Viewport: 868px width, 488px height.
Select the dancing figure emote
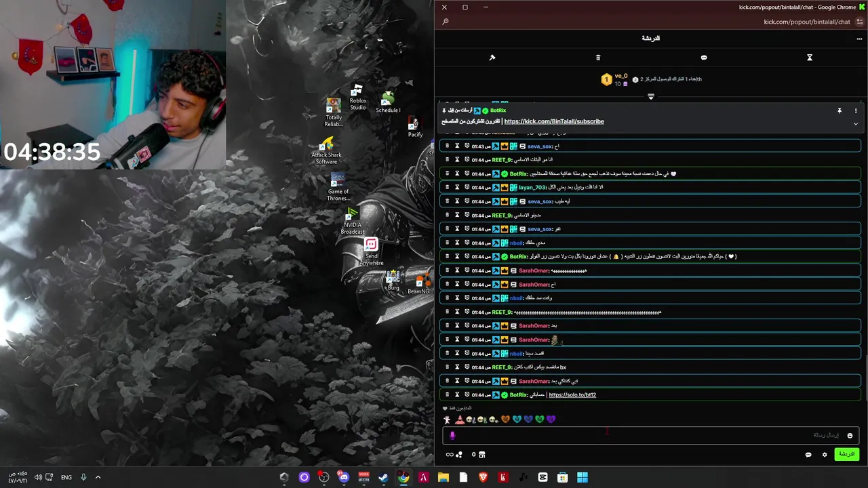pos(447,420)
